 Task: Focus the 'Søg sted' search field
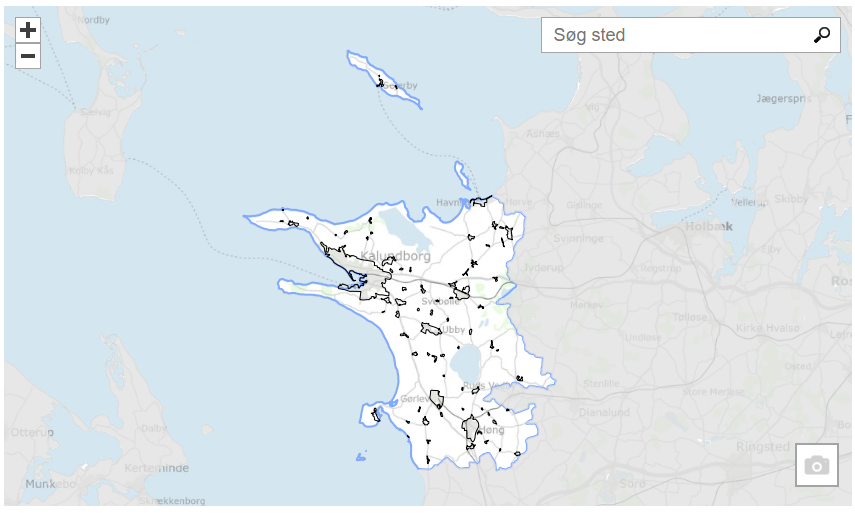coord(676,35)
